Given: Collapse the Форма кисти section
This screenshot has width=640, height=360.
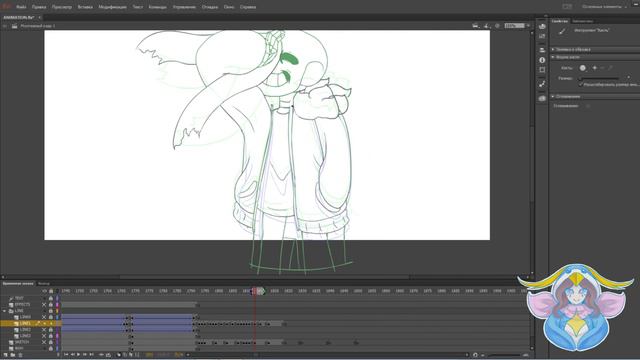Looking at the screenshot, I should click(553, 57).
